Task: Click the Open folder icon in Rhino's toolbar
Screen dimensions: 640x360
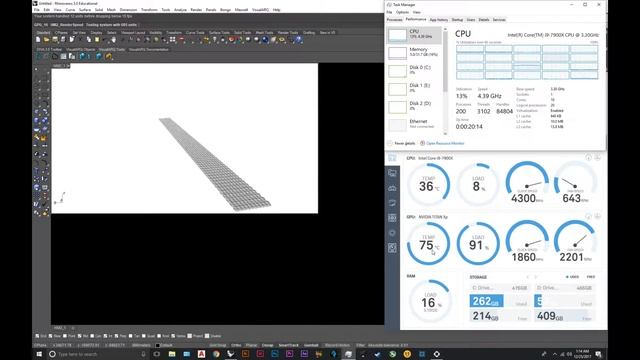Action: click(x=47, y=40)
